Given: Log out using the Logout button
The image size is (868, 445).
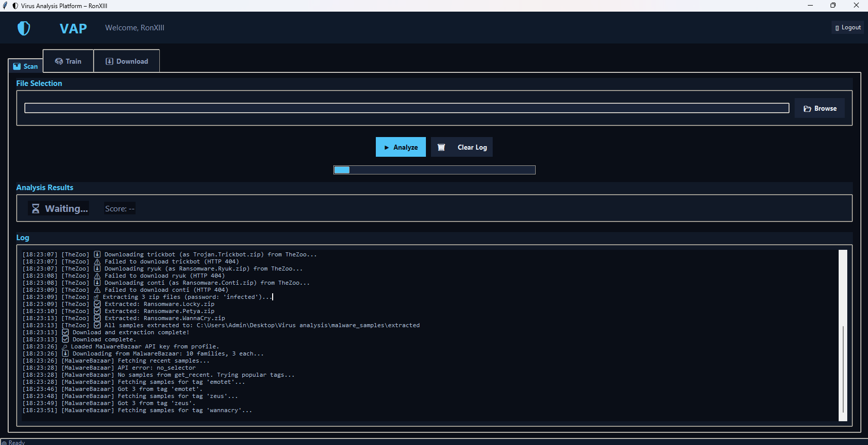Looking at the screenshot, I should tap(848, 27).
